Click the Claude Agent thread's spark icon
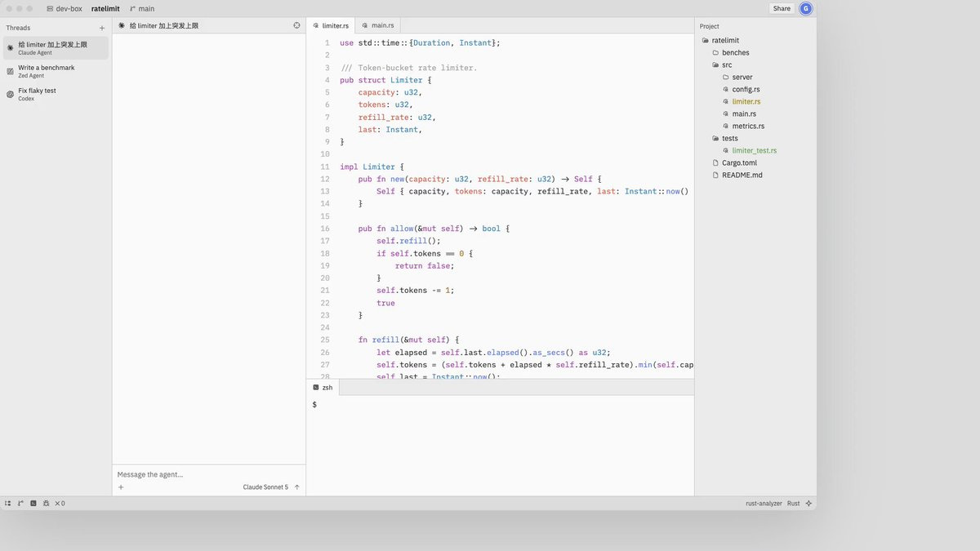 [x=10, y=48]
